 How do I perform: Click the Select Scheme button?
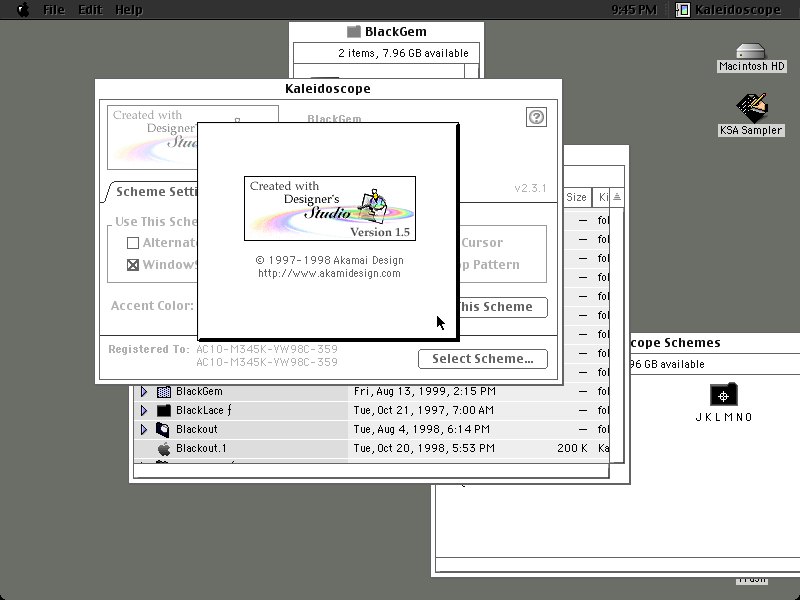[x=483, y=359]
